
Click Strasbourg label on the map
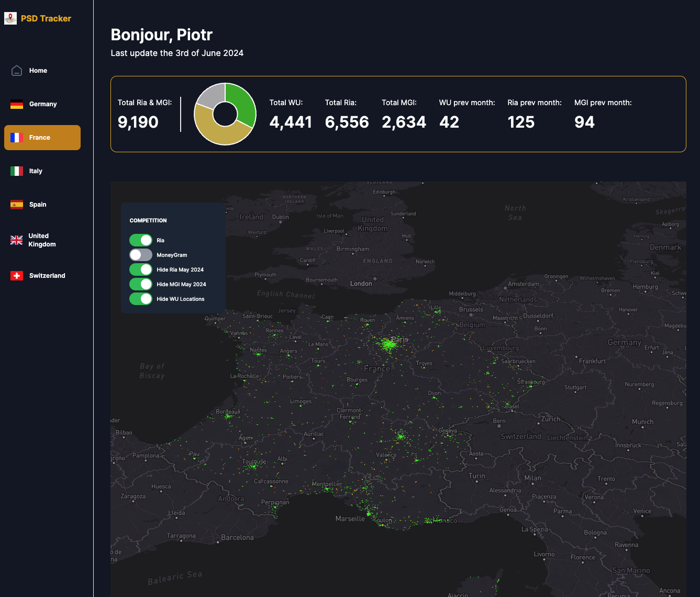531,382
